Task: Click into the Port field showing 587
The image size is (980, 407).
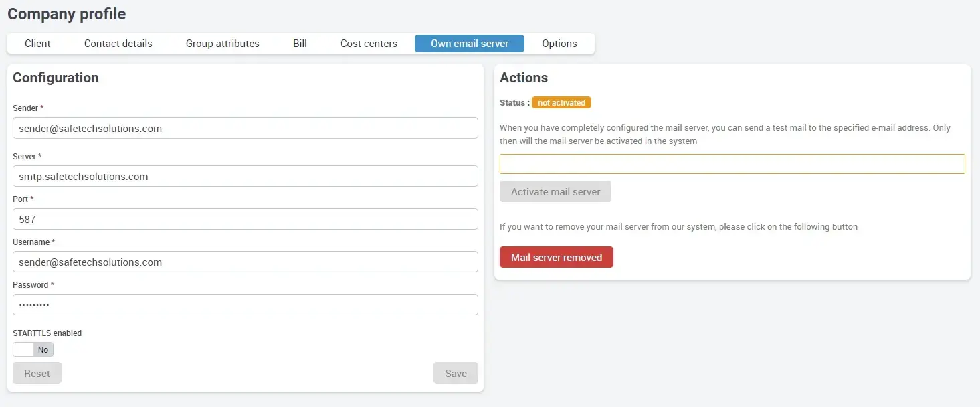Action: [245, 219]
